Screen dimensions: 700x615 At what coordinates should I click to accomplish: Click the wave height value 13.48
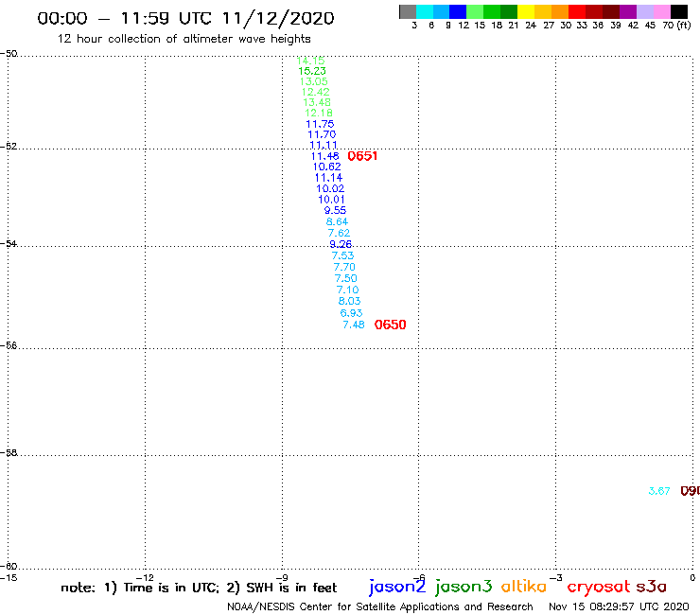pos(317,102)
